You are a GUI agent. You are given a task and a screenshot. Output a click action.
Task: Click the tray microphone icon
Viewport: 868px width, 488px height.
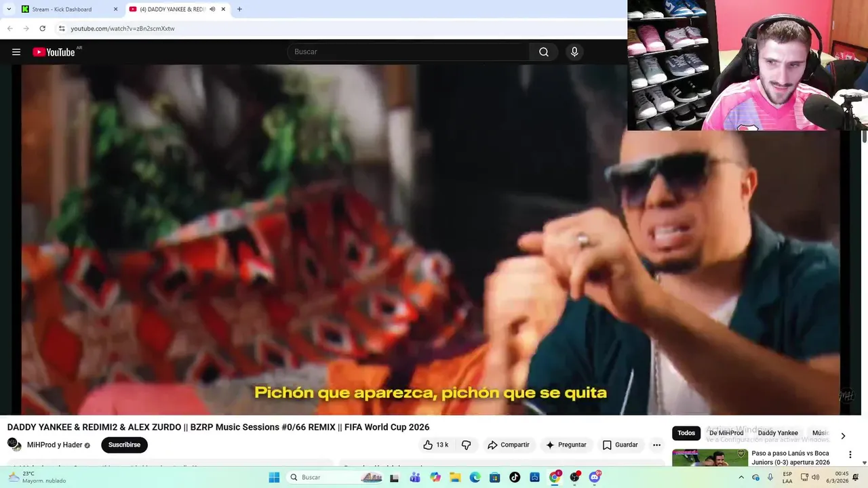pyautogui.click(x=770, y=477)
